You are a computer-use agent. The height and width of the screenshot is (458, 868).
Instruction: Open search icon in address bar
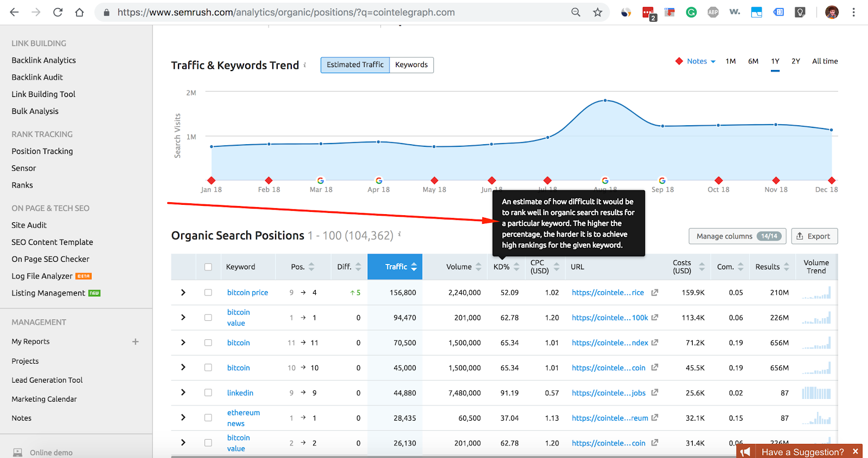tap(576, 12)
